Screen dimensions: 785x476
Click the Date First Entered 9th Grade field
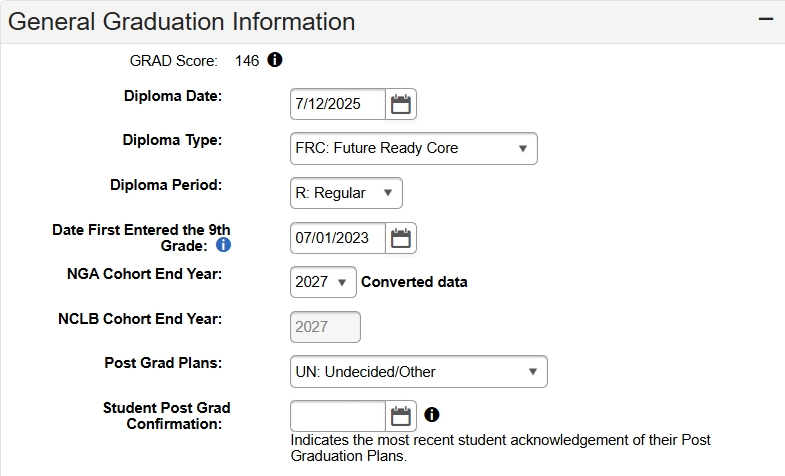point(338,238)
